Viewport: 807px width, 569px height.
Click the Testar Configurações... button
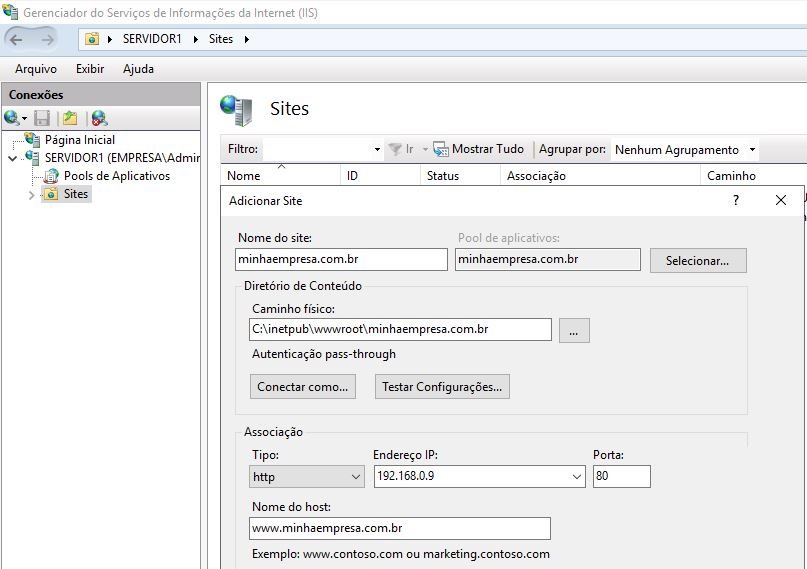click(x=442, y=387)
